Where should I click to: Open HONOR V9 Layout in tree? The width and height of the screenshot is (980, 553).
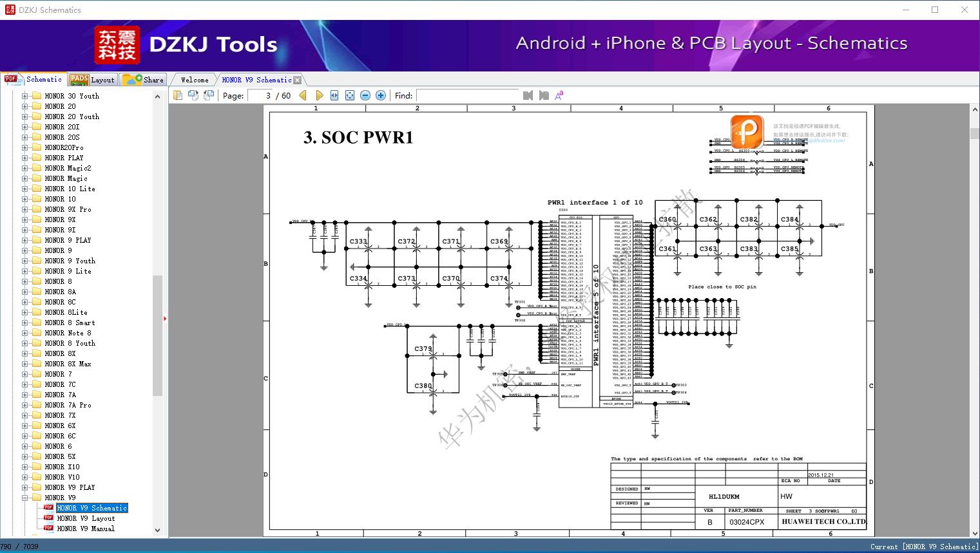pos(86,518)
